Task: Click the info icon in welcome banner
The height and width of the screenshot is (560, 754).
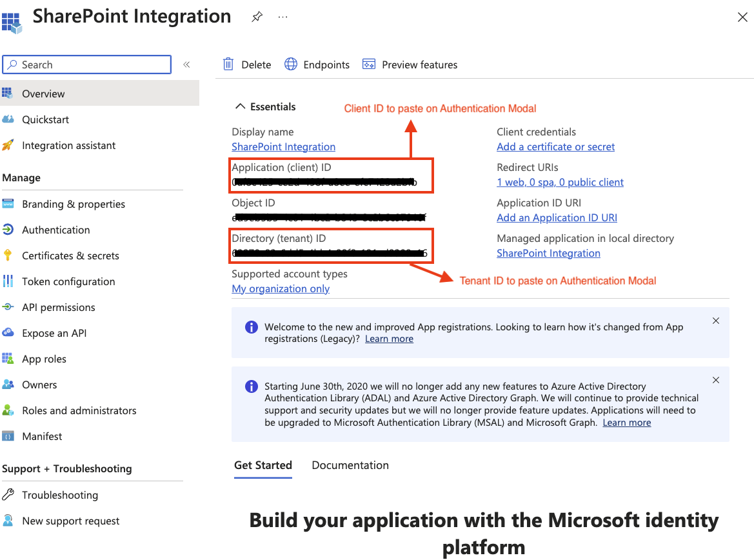Action: click(251, 327)
